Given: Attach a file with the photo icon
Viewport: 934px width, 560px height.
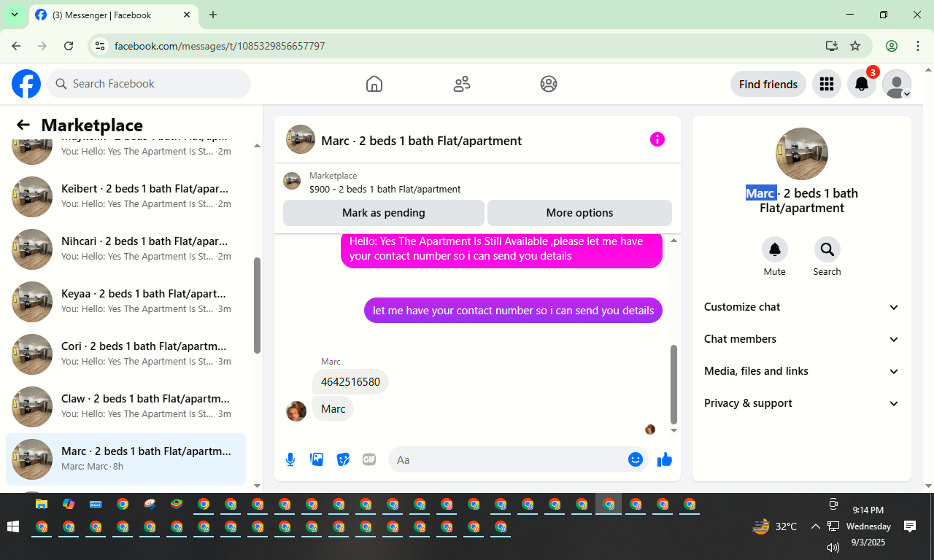Looking at the screenshot, I should pos(317,459).
